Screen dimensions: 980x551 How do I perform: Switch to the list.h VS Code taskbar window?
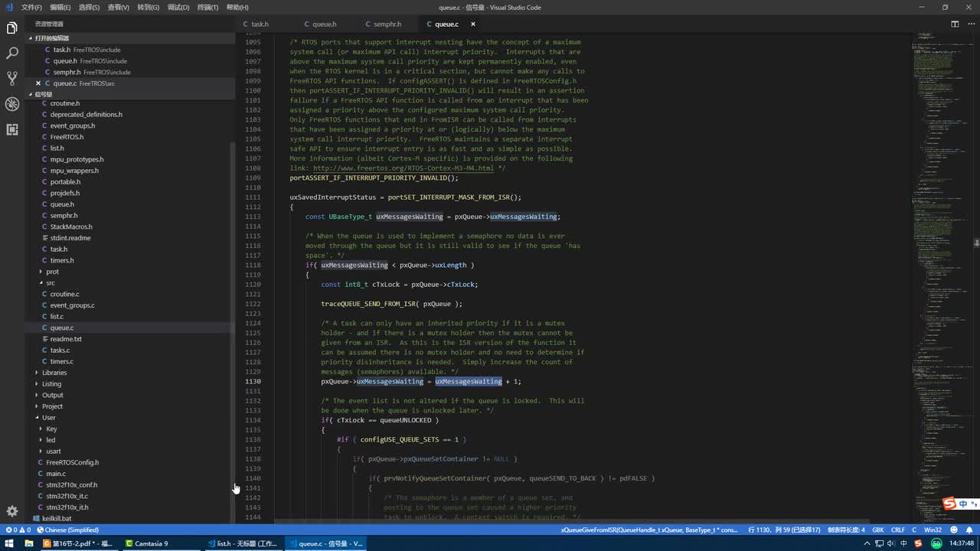click(x=242, y=543)
